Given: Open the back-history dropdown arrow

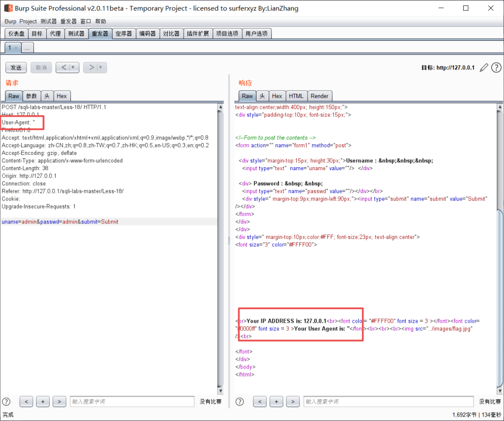Looking at the screenshot, I should tap(73, 67).
